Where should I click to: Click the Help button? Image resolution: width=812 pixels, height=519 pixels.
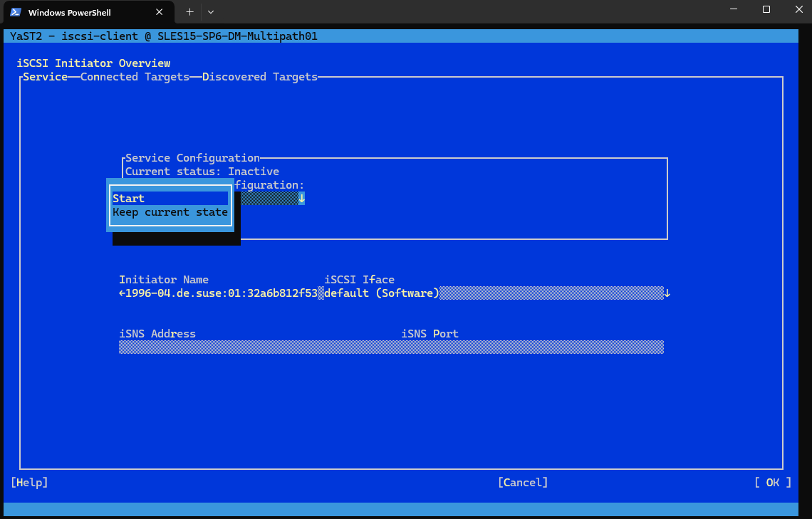[29, 482]
